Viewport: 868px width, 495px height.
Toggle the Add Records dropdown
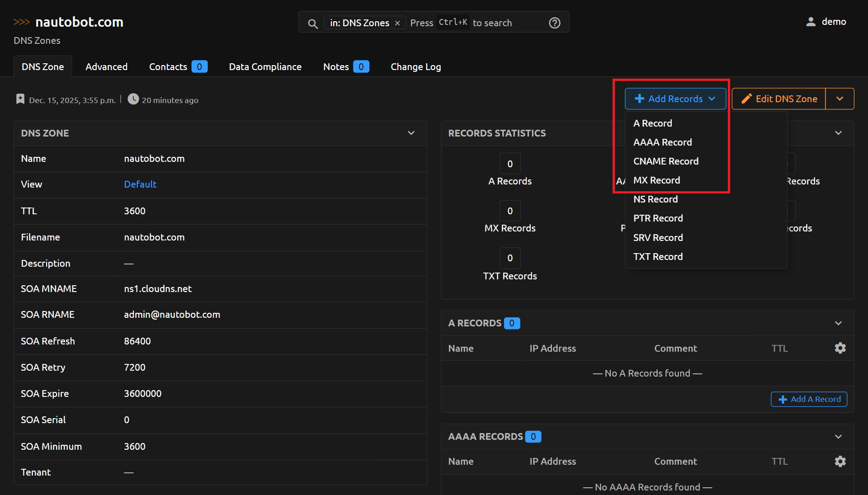[x=675, y=99]
